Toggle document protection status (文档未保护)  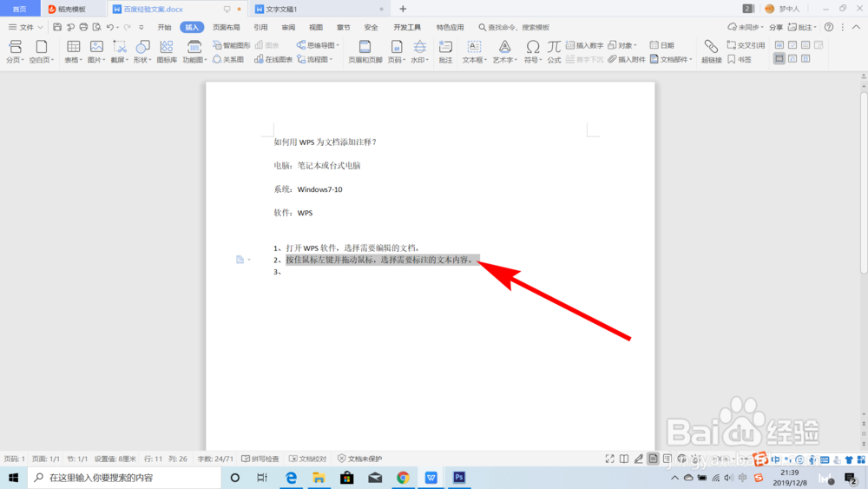[360, 459]
